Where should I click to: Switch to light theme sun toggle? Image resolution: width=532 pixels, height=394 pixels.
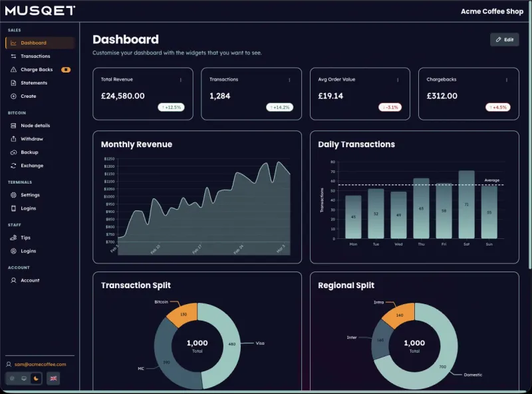12,378
